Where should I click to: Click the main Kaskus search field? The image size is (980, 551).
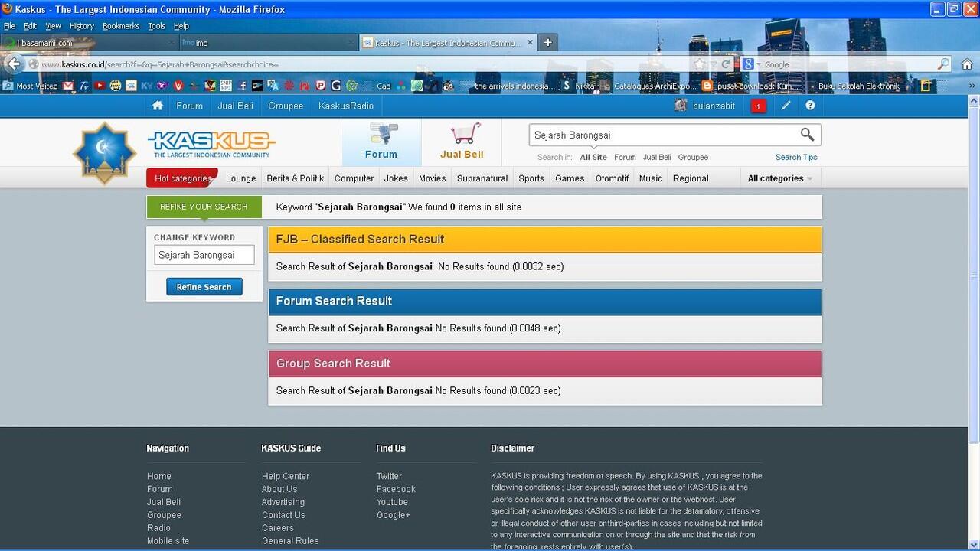[663, 135]
